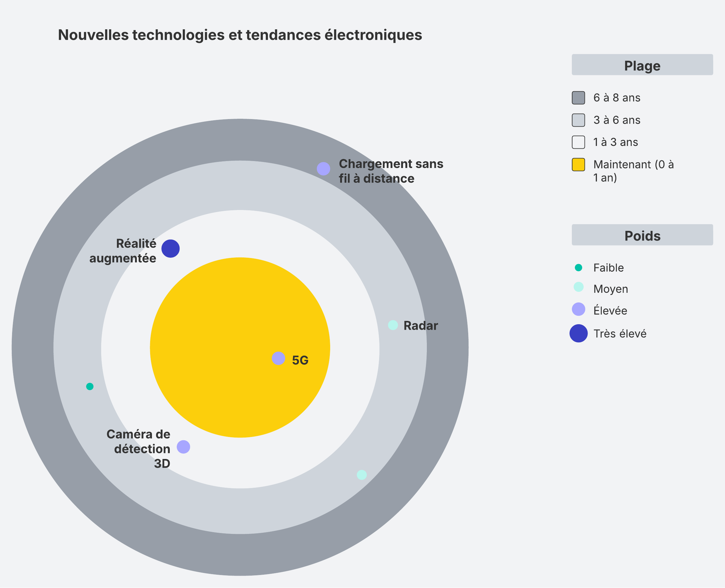Click the Caméra de détection 3D dot
This screenshot has height=588, width=725.
click(184, 447)
